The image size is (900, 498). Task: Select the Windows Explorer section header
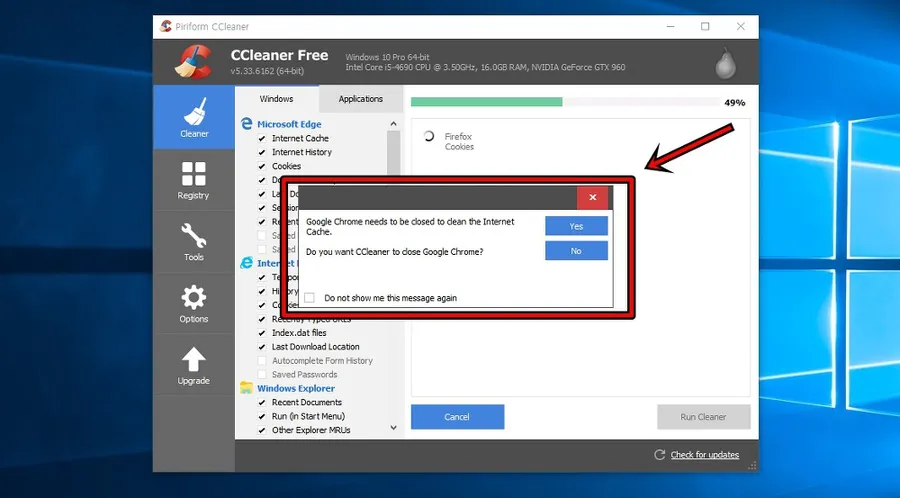tap(296, 388)
